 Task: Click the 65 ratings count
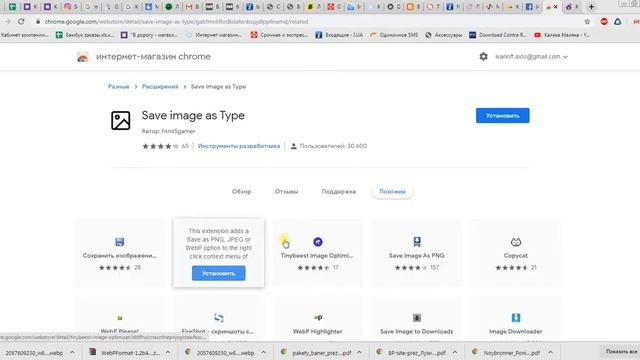[185, 146]
